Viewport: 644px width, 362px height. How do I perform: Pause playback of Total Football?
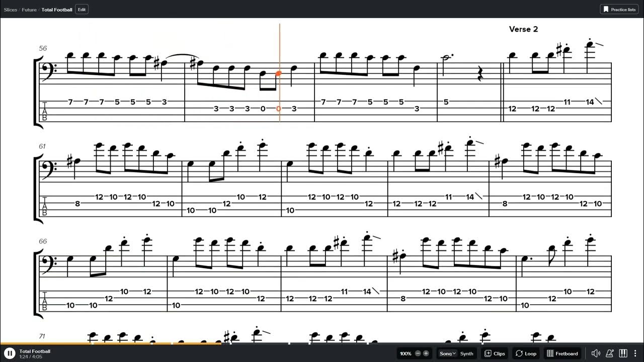pos(10,353)
